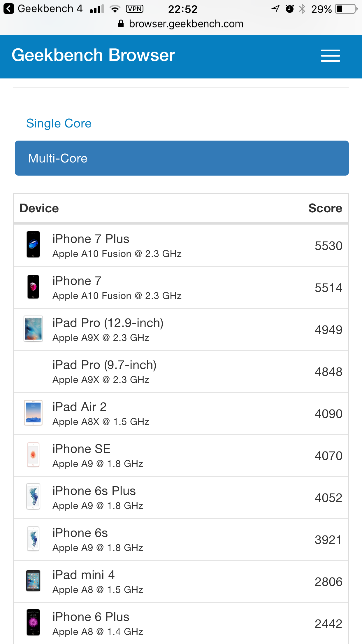Click the Geekbench Browser title
The height and width of the screenshot is (644, 362).
[x=93, y=55]
